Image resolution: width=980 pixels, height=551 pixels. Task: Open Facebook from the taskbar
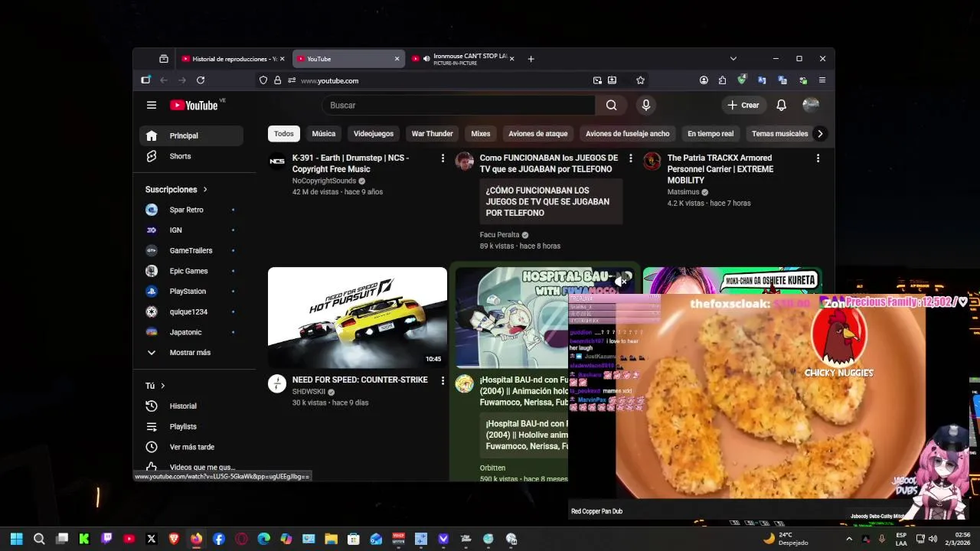[x=219, y=539]
